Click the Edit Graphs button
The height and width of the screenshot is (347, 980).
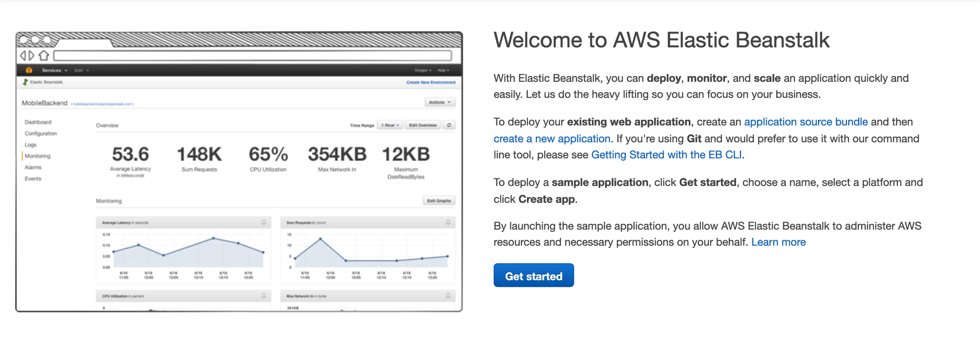[439, 200]
